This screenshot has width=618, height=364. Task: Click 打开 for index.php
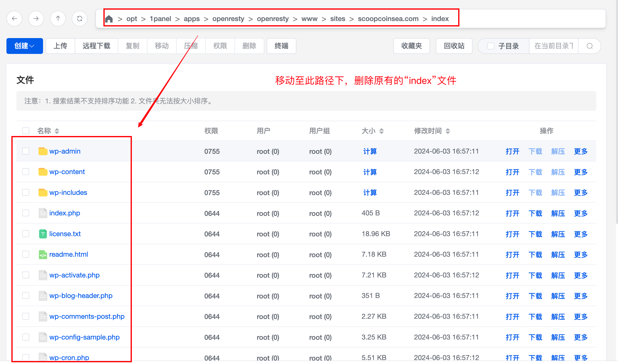(513, 213)
